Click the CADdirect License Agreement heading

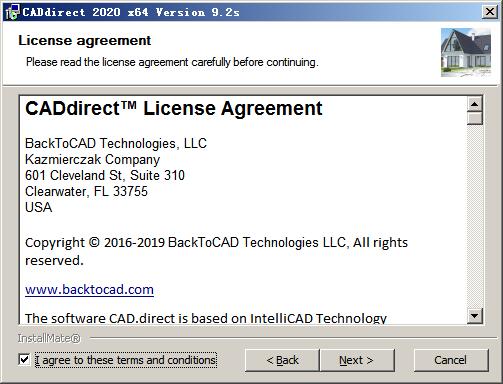(x=174, y=108)
